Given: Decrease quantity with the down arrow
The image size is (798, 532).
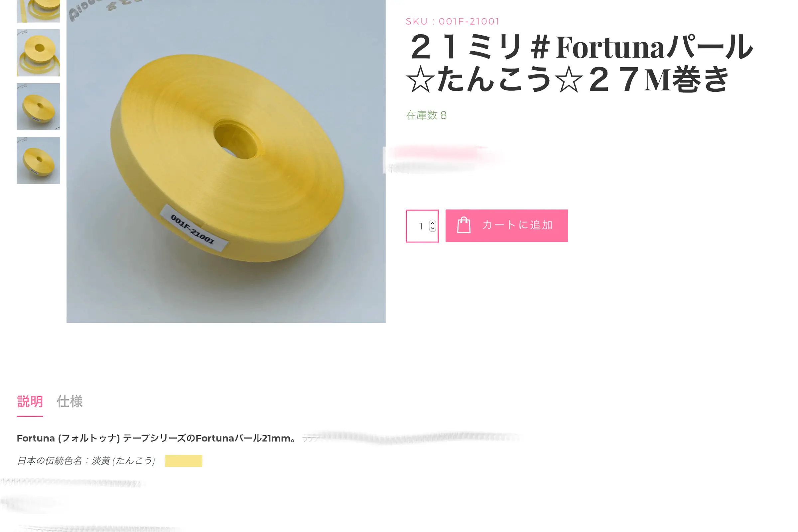Looking at the screenshot, I should (x=432, y=229).
